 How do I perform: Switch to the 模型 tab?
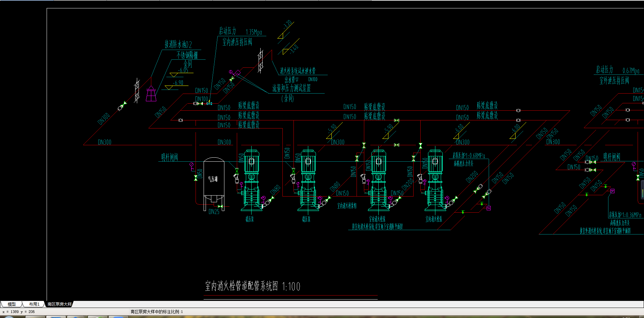click(12, 304)
